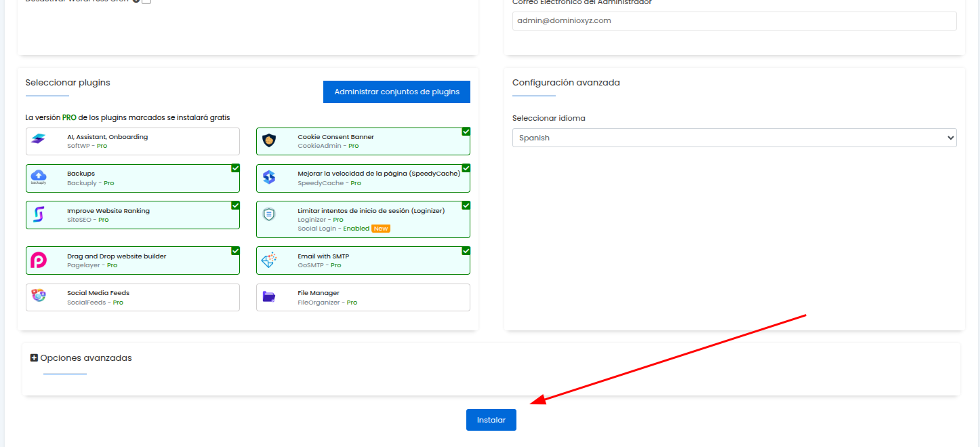Uncheck the Improve Website Ranking checkmark
This screenshot has width=980, height=447.
[235, 206]
